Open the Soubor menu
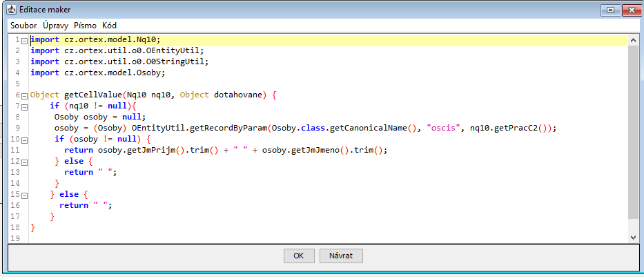644x277 pixels. [x=23, y=26]
